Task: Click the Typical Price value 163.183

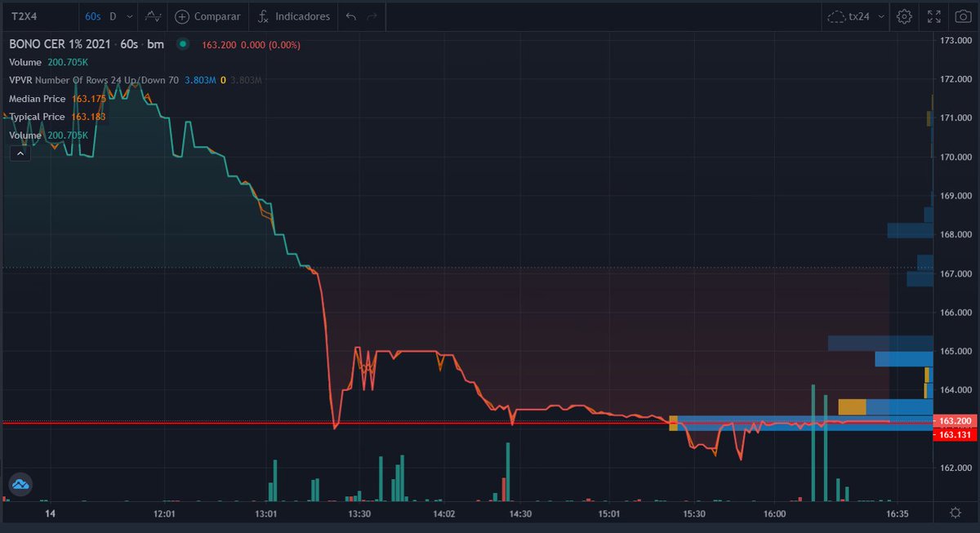Action: 89,117
